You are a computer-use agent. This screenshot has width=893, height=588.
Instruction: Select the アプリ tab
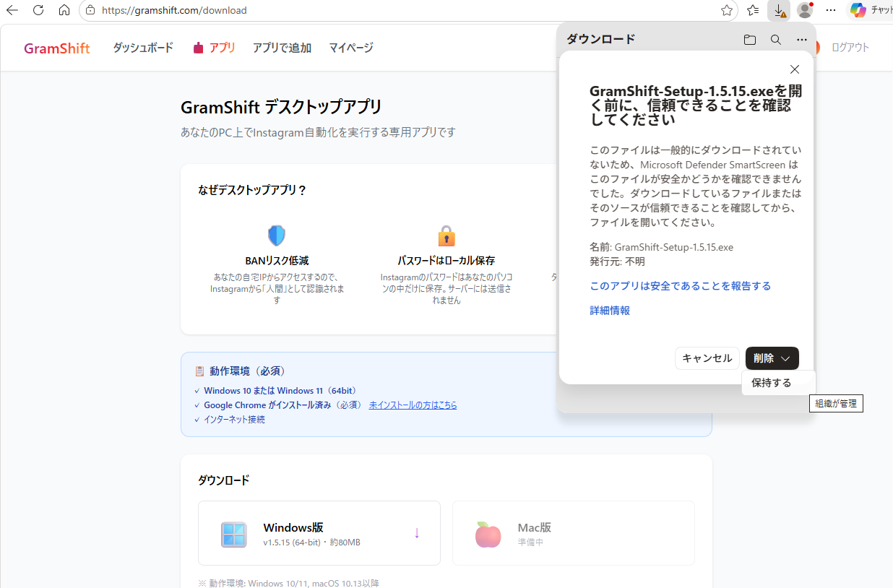215,48
